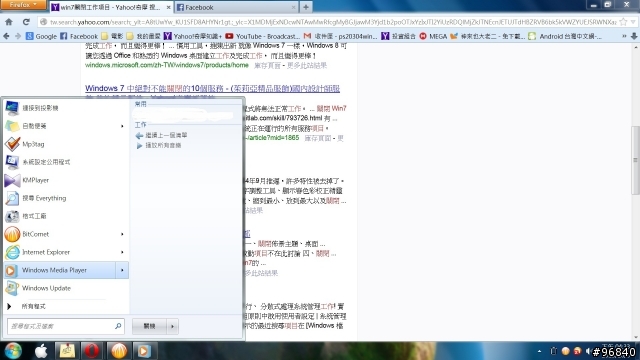
Task: Go forward using the browser forward arrow
Action: [x=18, y=36]
